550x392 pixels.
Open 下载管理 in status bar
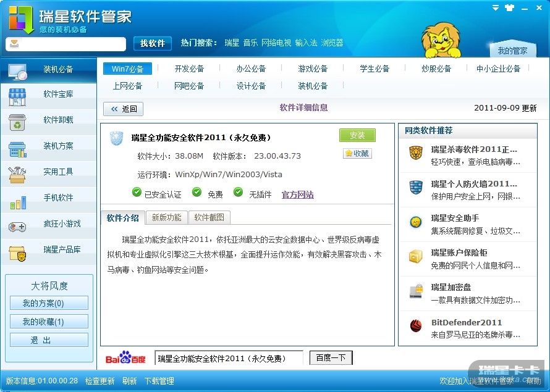click(159, 381)
